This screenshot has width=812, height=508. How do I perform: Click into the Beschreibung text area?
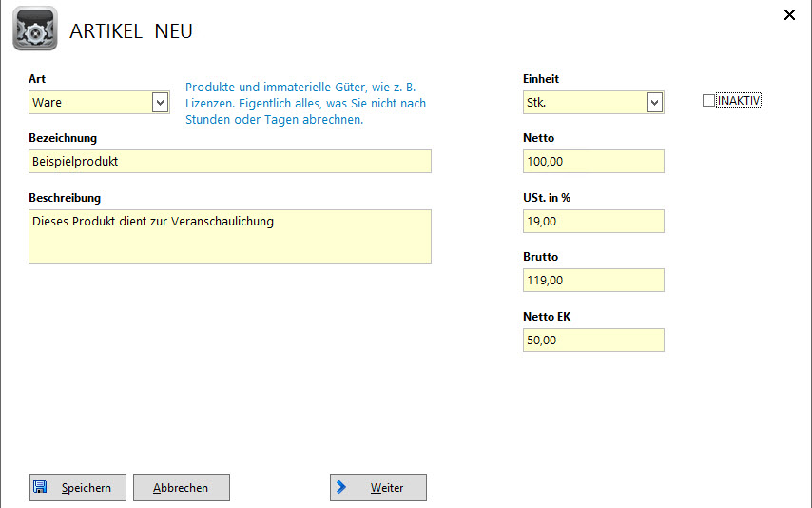[230, 236]
